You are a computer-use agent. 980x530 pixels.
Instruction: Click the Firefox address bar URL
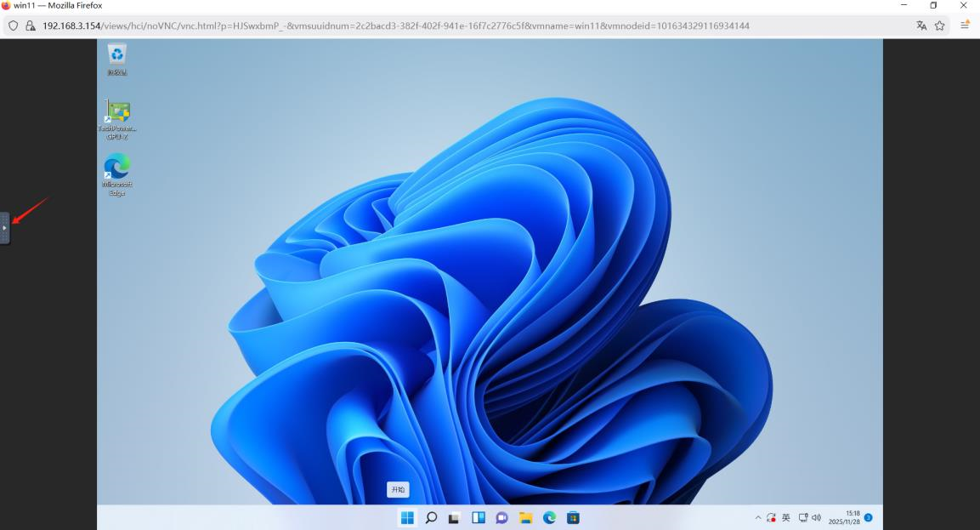point(395,26)
